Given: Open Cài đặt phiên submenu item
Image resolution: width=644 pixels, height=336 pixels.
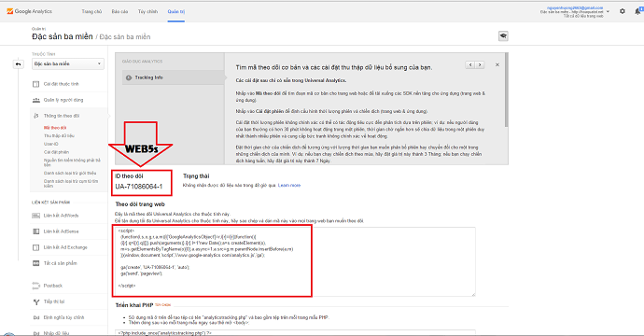Looking at the screenshot, I should pos(56,152).
